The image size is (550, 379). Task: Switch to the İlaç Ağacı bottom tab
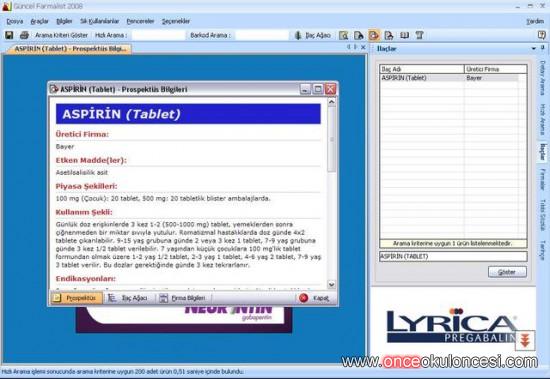click(x=128, y=298)
